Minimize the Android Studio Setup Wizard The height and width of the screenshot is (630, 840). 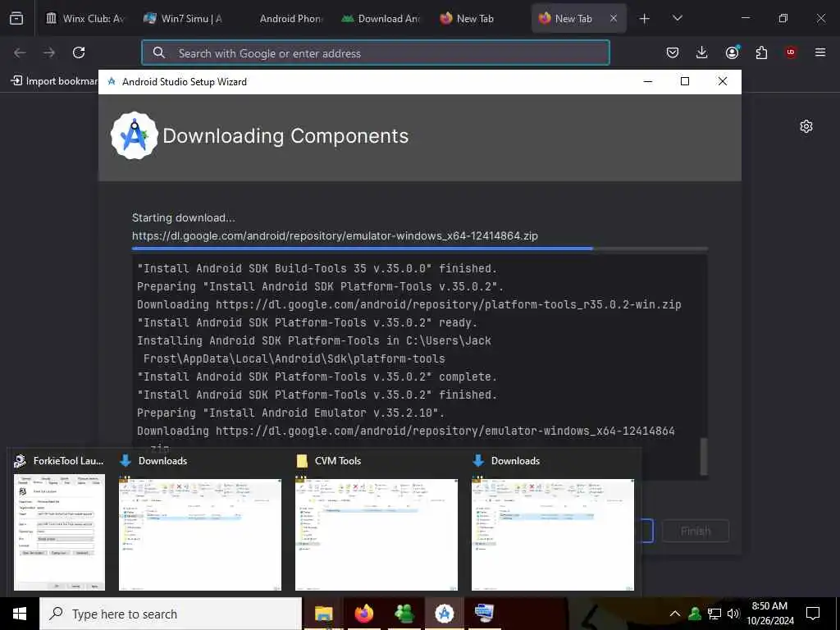(648, 81)
